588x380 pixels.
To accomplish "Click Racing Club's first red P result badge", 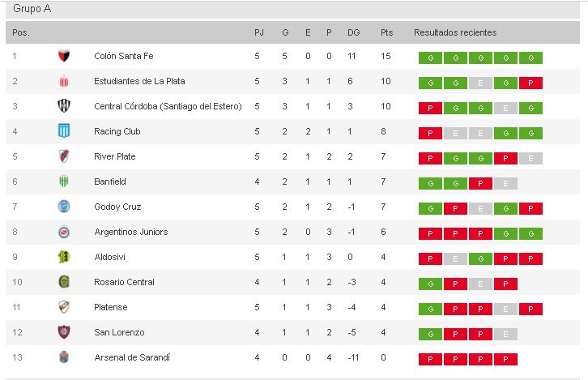I will point(430,134).
